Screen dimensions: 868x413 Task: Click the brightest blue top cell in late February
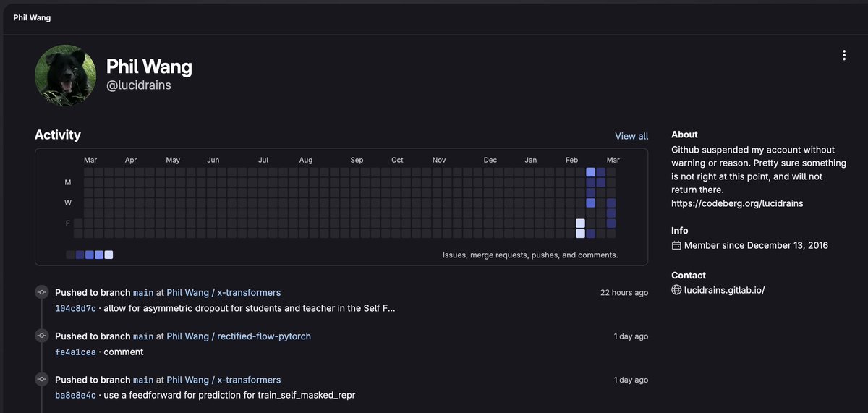pos(590,172)
